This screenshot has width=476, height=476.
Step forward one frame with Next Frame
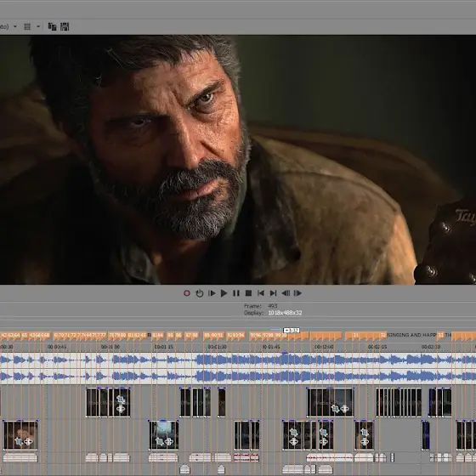click(x=297, y=293)
